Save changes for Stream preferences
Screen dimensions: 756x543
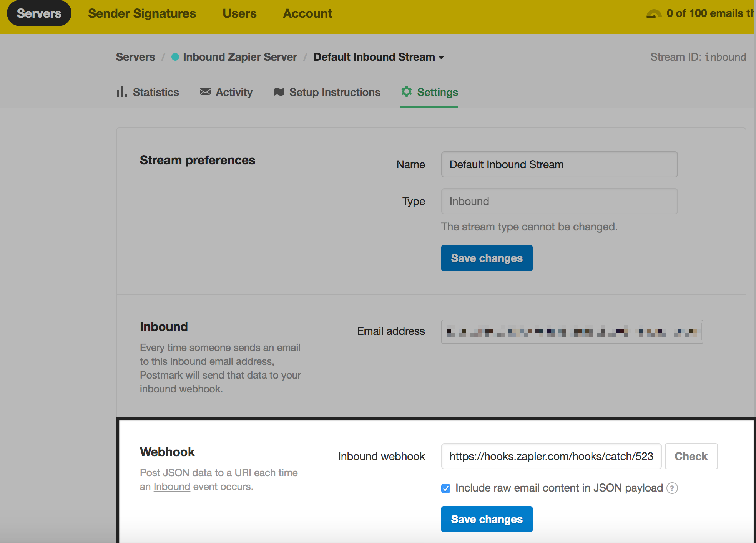487,258
